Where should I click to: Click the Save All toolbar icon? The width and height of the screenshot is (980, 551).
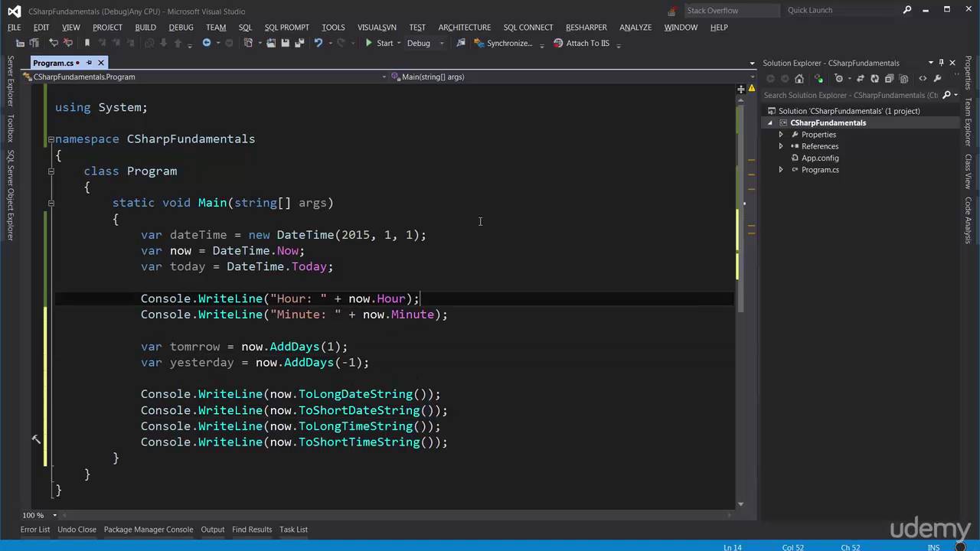(299, 44)
